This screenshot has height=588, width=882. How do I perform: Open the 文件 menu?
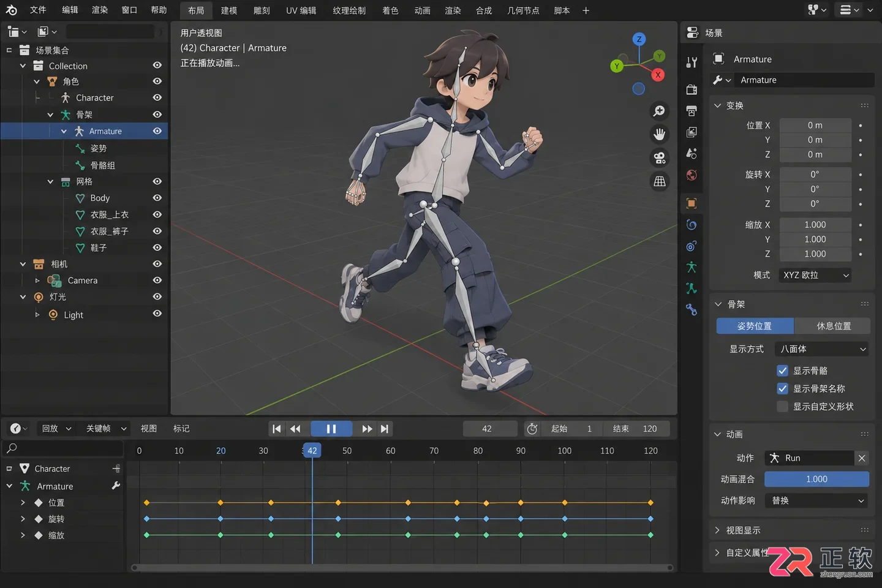coord(38,10)
